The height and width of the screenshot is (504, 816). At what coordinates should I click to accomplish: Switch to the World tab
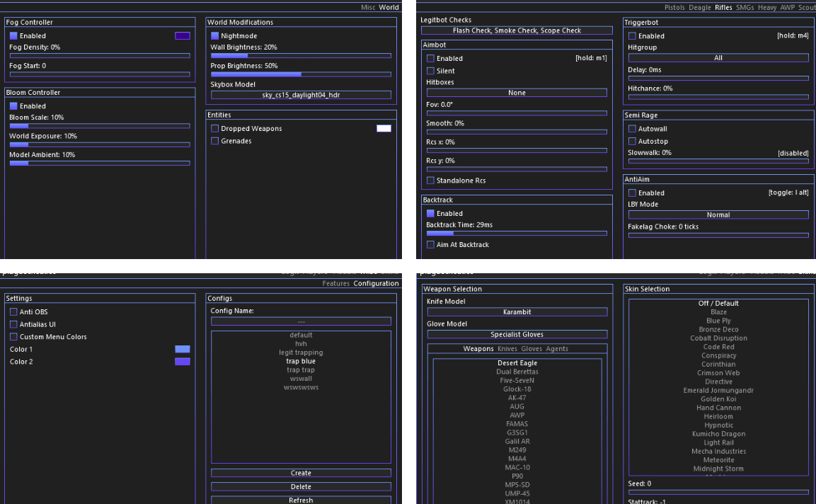pos(389,7)
